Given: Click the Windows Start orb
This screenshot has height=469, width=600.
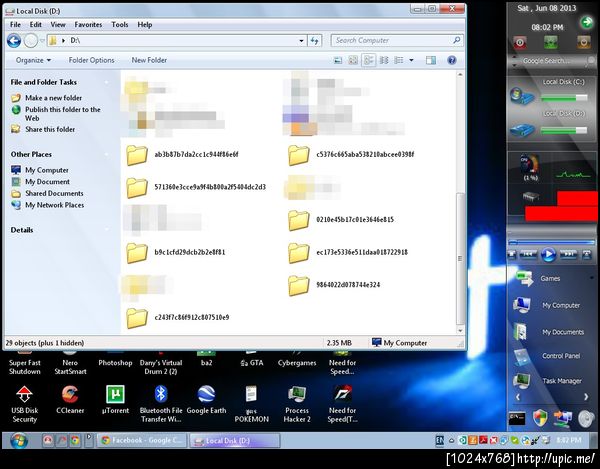Looking at the screenshot, I should click(x=18, y=441).
